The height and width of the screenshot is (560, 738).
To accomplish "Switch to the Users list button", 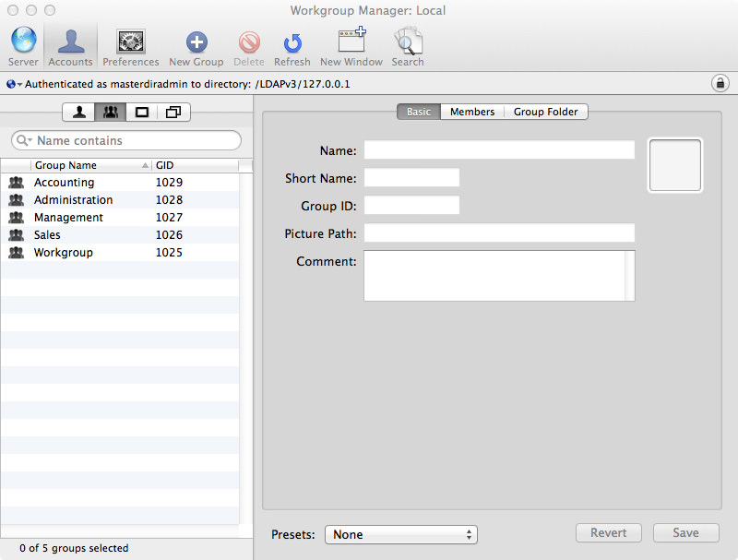I will (x=79, y=112).
